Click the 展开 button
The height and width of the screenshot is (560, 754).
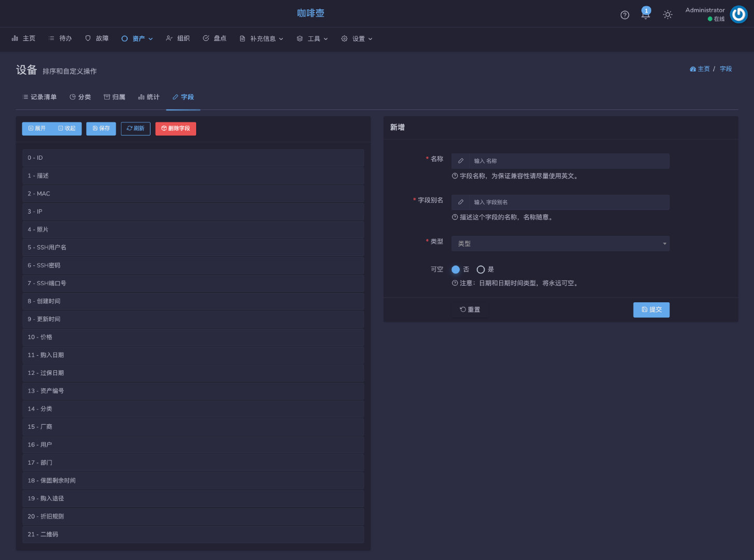pyautogui.click(x=37, y=129)
